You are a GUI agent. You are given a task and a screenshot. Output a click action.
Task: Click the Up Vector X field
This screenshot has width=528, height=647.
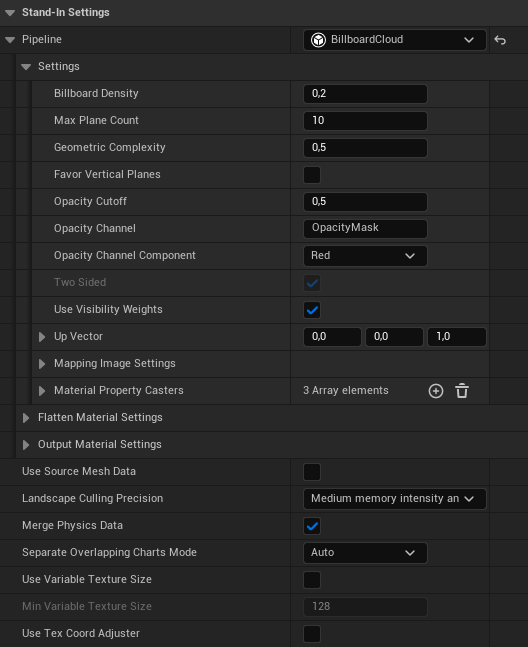(x=332, y=337)
